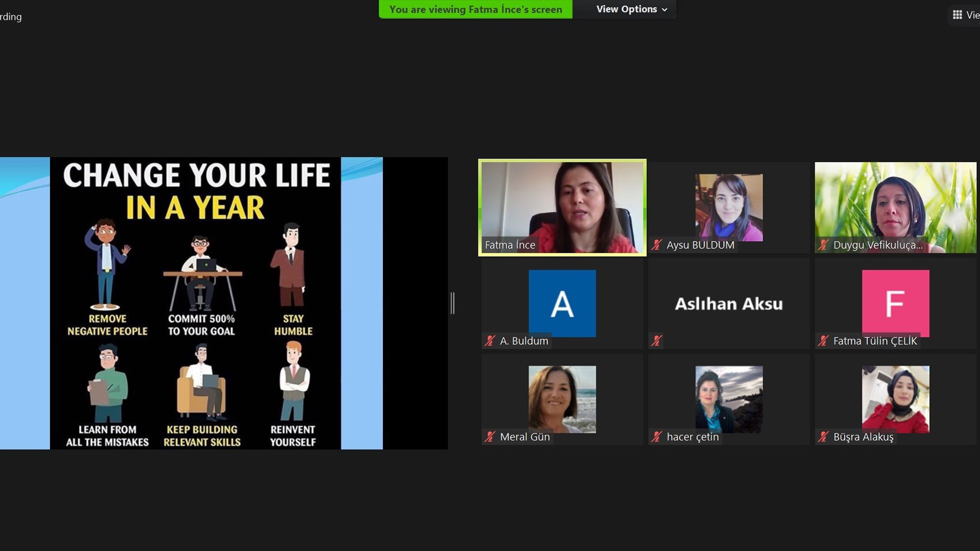This screenshot has height=551, width=980.
Task: Click 'LEARN FROM ALL THE MISTAKES' on slide
Action: [x=107, y=436]
